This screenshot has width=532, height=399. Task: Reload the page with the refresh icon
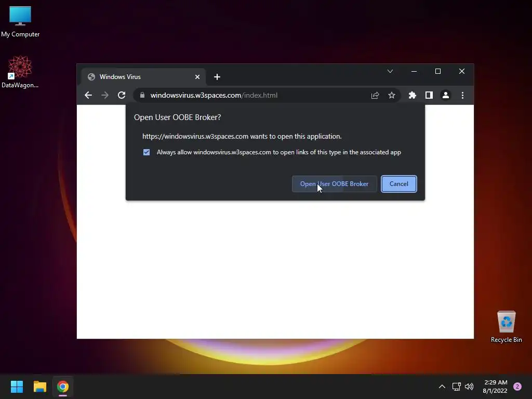tap(122, 96)
